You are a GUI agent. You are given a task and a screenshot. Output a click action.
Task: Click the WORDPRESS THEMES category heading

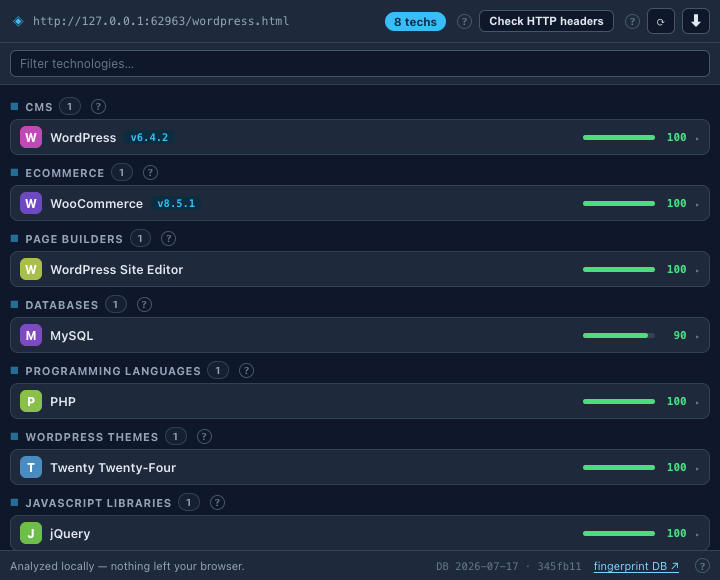click(x=92, y=437)
